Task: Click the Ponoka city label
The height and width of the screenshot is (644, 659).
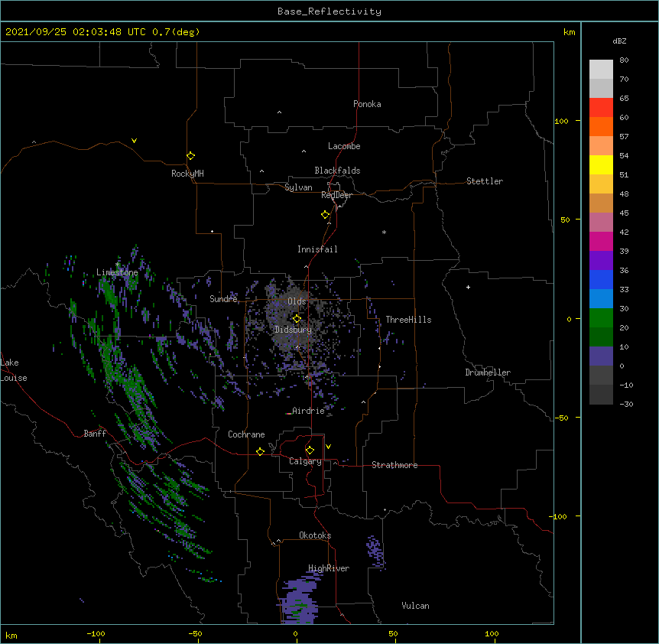Action: (367, 104)
